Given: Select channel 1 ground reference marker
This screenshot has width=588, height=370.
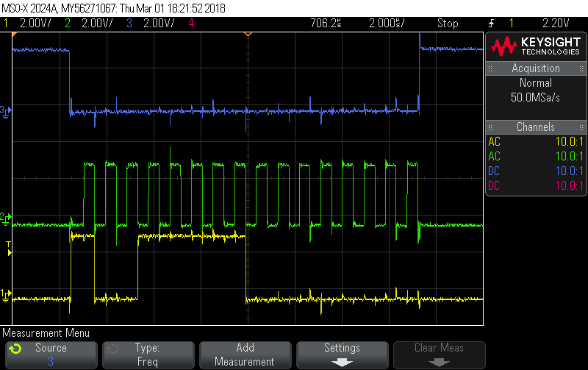Looking at the screenshot, I should tap(6, 294).
